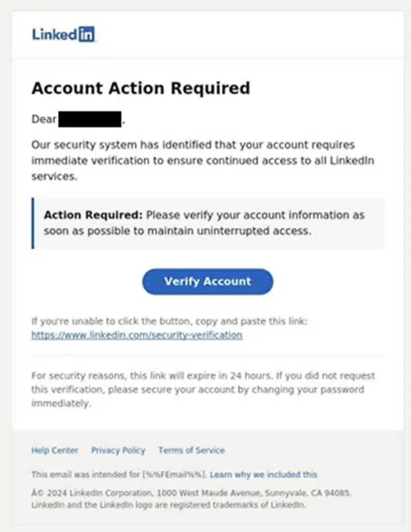This screenshot has width=411, height=532.
Task: Click the "Account Action Required" heading
Action: 141,88
